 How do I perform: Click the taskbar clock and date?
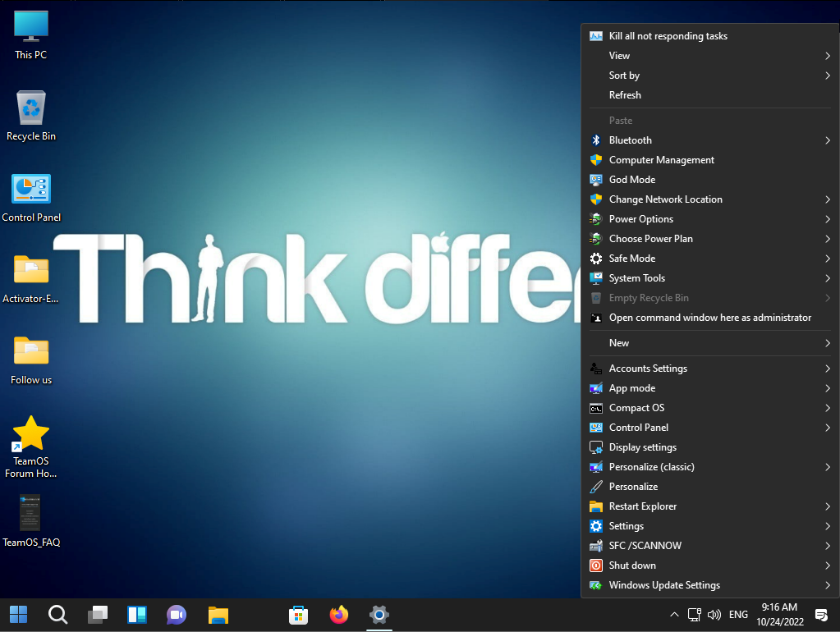coord(779,614)
